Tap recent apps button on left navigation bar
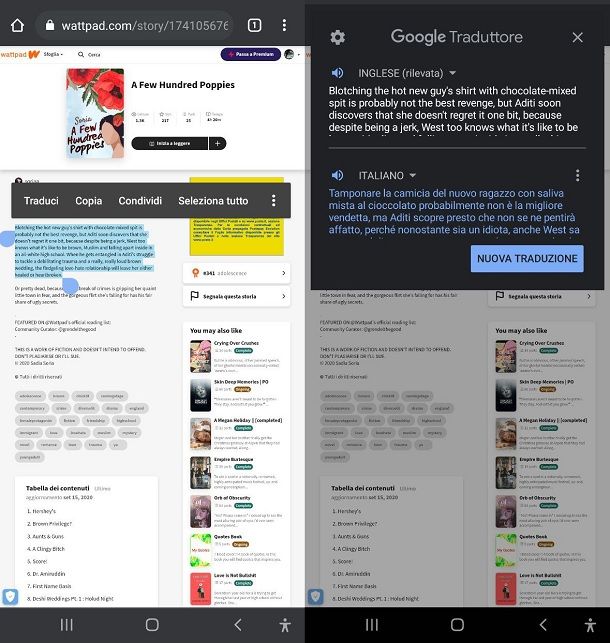The image size is (610, 643). (66, 625)
